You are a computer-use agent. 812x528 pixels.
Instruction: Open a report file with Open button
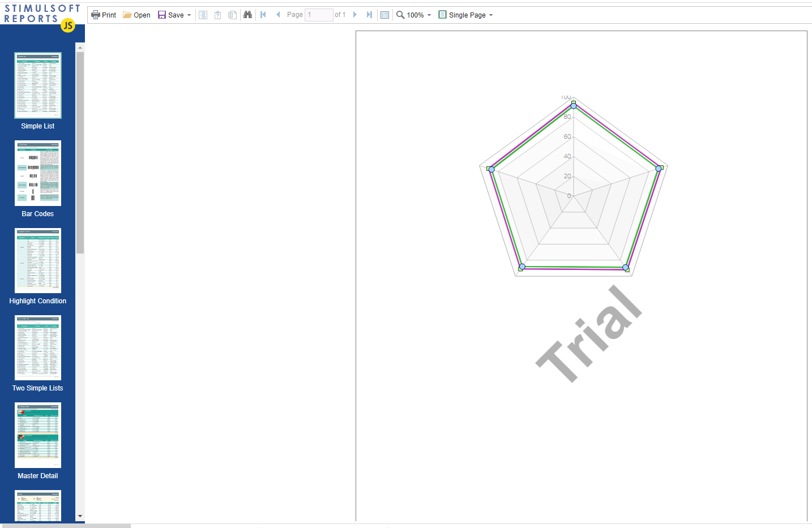click(x=136, y=15)
